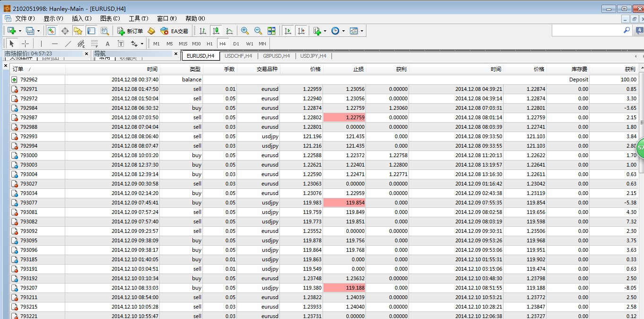644x319 pixels.
Task: Select the Fibonacci retracement tool
Action: pos(95,44)
